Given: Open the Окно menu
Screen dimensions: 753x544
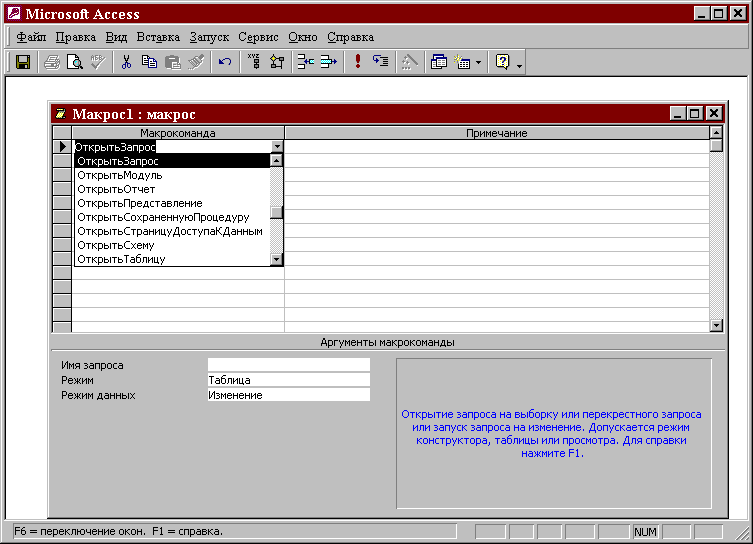Looking at the screenshot, I should (x=303, y=37).
